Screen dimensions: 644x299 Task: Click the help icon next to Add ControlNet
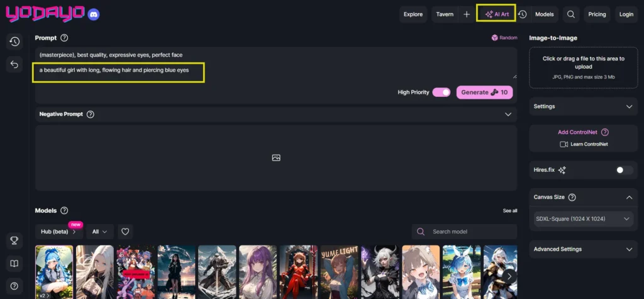pyautogui.click(x=604, y=132)
